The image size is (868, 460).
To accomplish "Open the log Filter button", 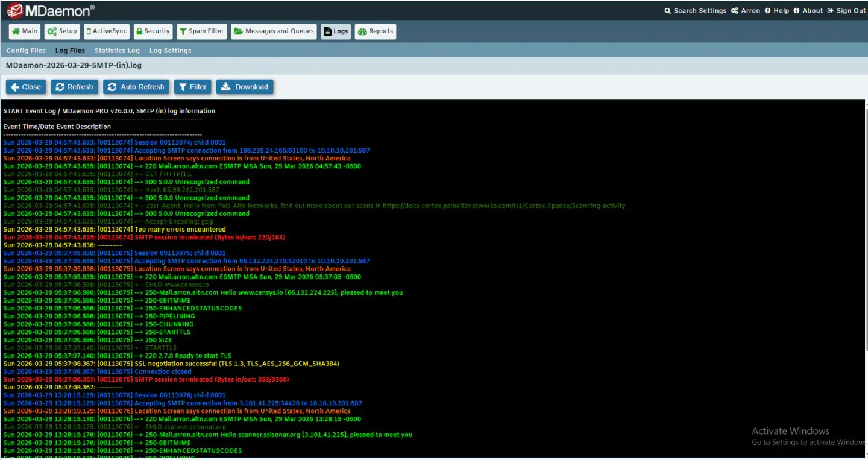I will pyautogui.click(x=193, y=87).
